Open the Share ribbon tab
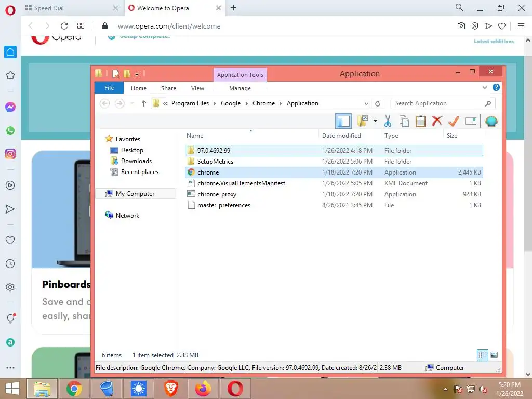 [x=168, y=88]
